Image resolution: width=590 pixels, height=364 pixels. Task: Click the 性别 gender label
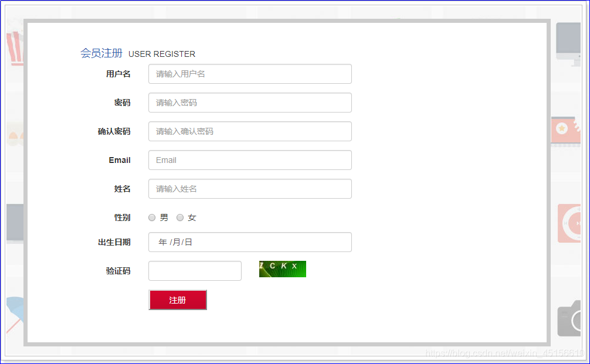click(123, 217)
